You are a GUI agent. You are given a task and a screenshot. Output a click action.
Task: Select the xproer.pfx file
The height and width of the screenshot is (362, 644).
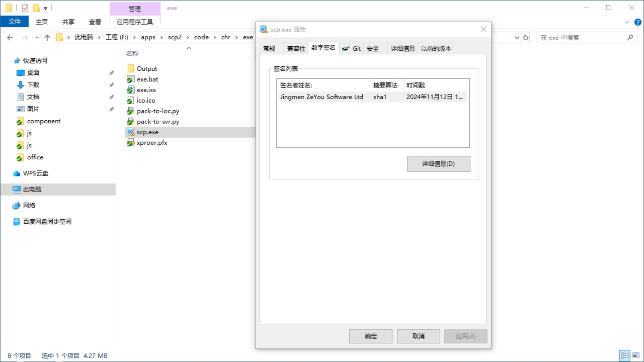tap(151, 143)
